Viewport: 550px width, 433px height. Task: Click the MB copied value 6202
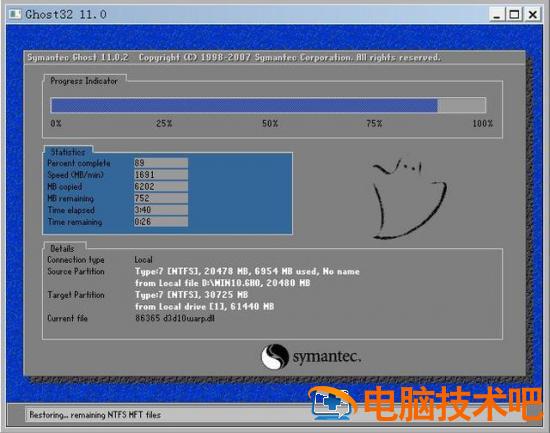pyautogui.click(x=161, y=186)
